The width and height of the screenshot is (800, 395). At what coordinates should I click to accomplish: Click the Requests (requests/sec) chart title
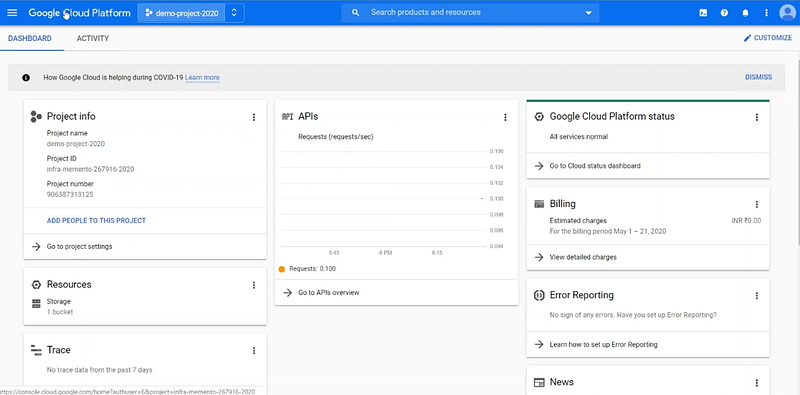pos(336,137)
